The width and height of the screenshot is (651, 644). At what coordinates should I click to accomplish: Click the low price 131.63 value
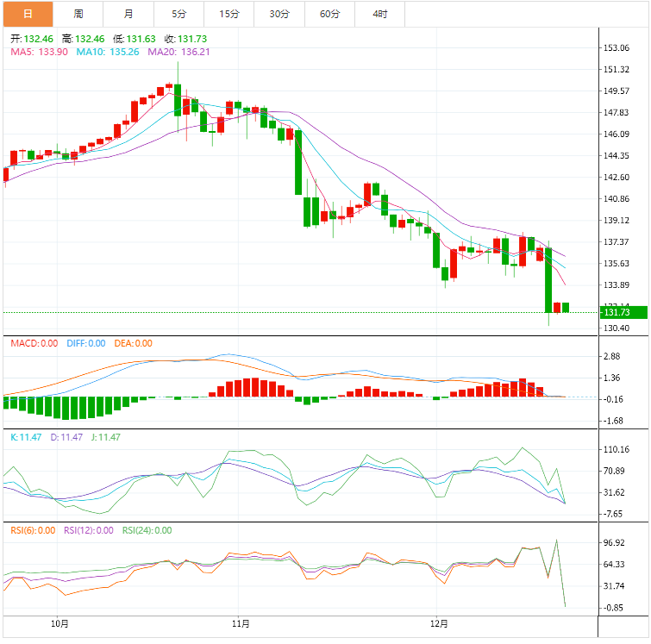[141, 39]
